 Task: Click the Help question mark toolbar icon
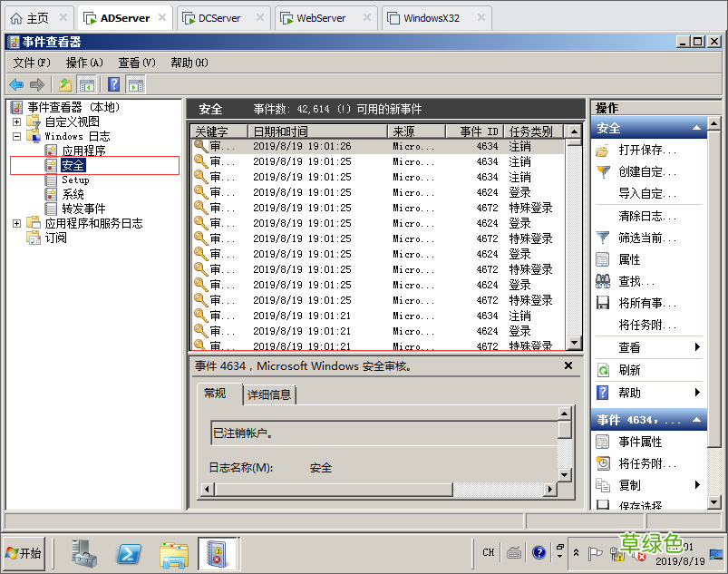click(113, 84)
